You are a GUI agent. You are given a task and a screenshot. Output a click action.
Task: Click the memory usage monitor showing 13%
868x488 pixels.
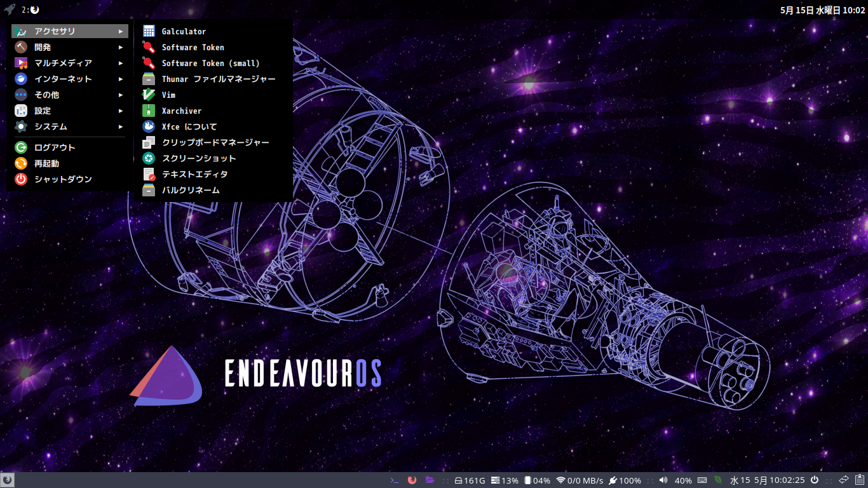point(505,480)
